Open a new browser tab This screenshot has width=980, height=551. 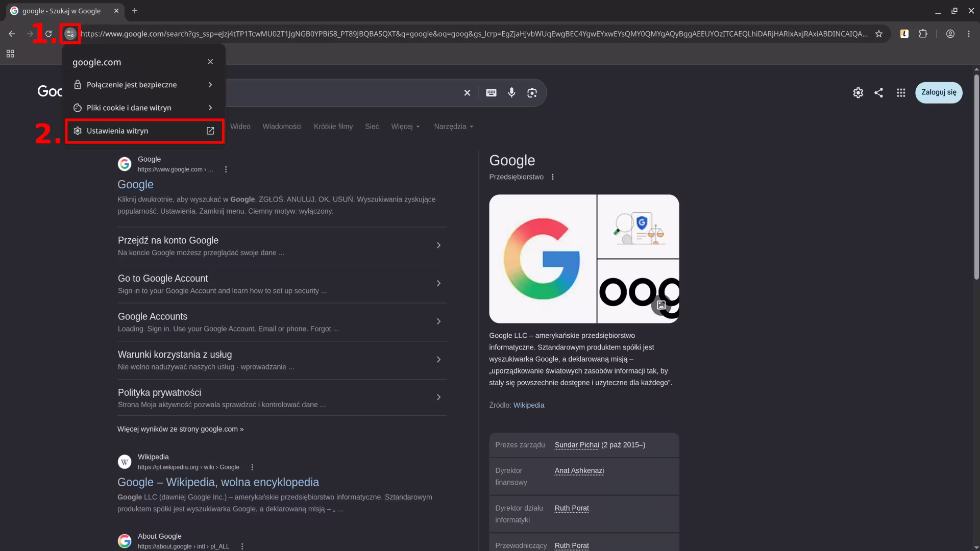pos(135,11)
